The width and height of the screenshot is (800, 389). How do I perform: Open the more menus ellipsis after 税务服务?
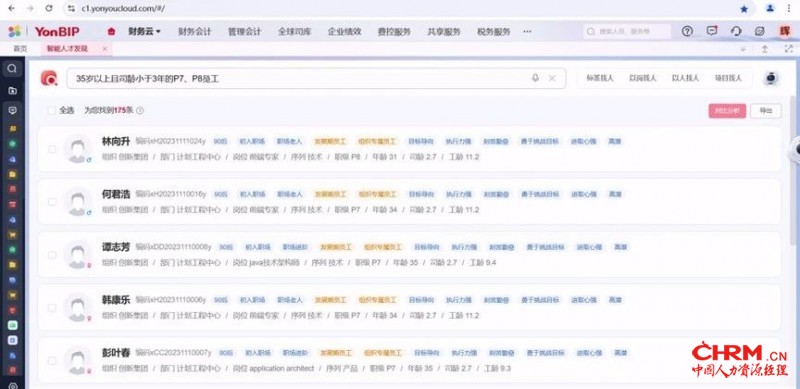click(527, 32)
